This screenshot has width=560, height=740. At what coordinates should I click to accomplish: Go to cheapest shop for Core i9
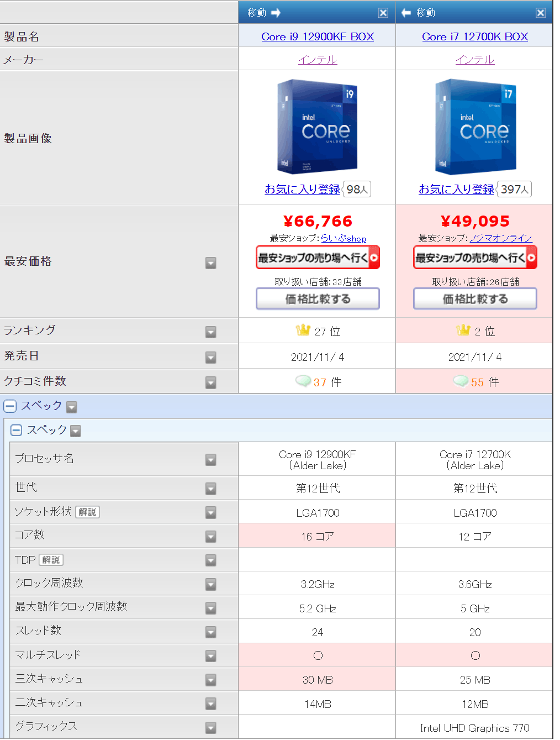(x=318, y=258)
